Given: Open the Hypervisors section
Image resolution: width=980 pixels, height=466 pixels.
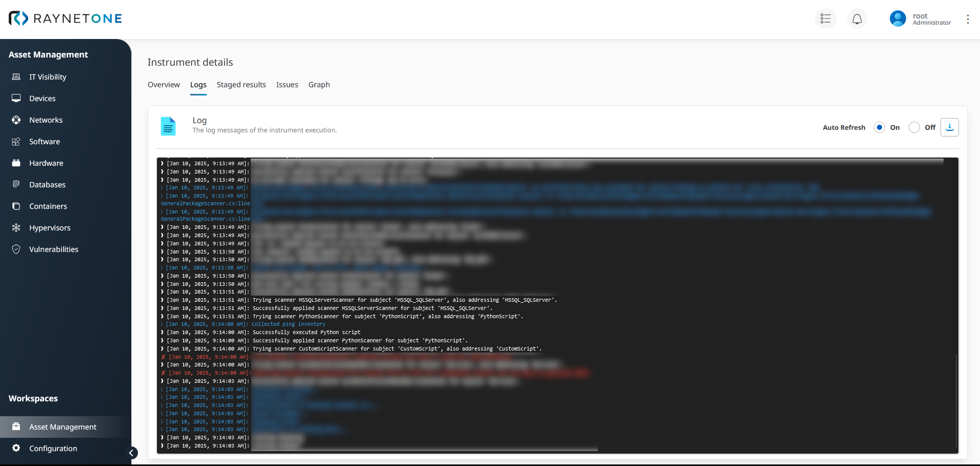Looking at the screenshot, I should (x=50, y=228).
